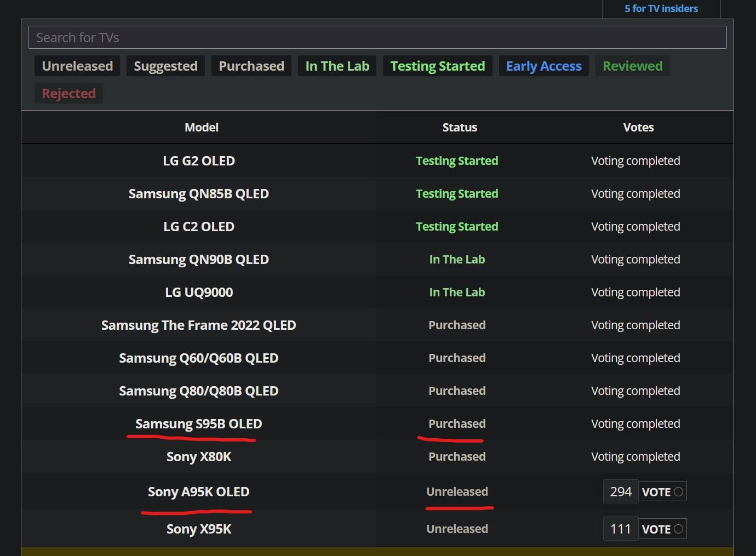This screenshot has width=756, height=556.
Task: Filter by Reviewed status
Action: [x=632, y=66]
